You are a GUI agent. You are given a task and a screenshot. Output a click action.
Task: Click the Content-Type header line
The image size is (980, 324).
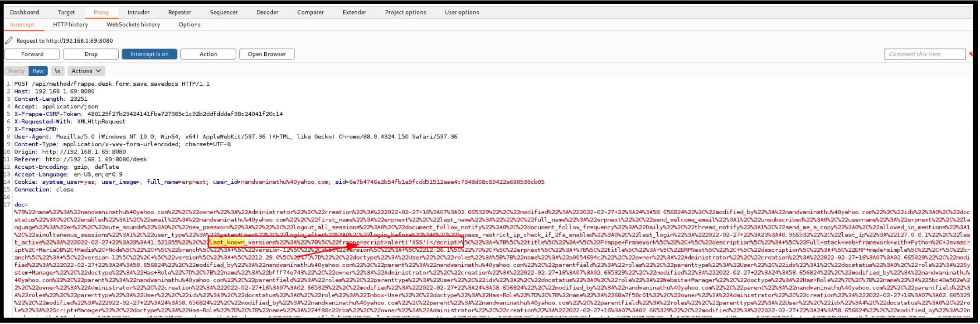coord(122,144)
